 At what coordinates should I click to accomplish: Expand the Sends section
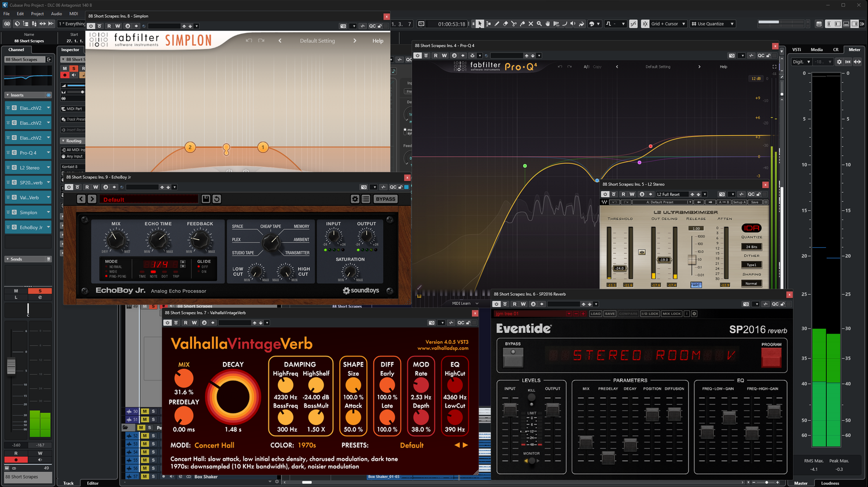coord(8,259)
